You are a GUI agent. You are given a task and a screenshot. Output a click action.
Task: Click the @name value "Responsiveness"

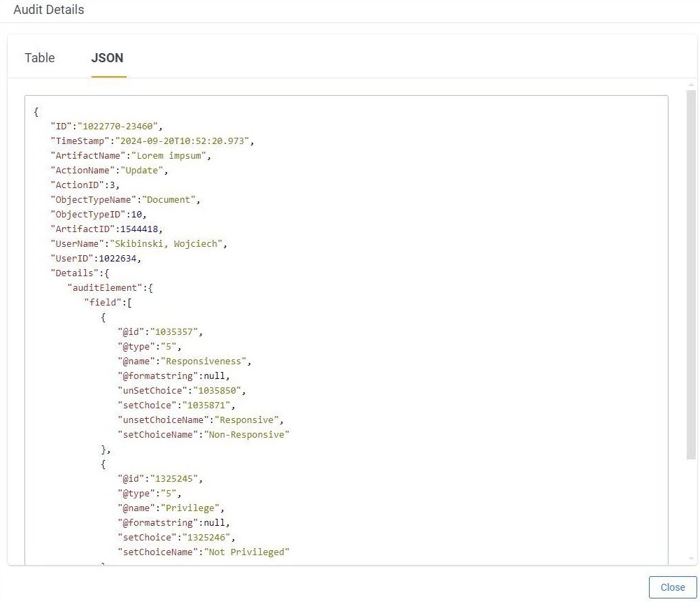(x=203, y=361)
